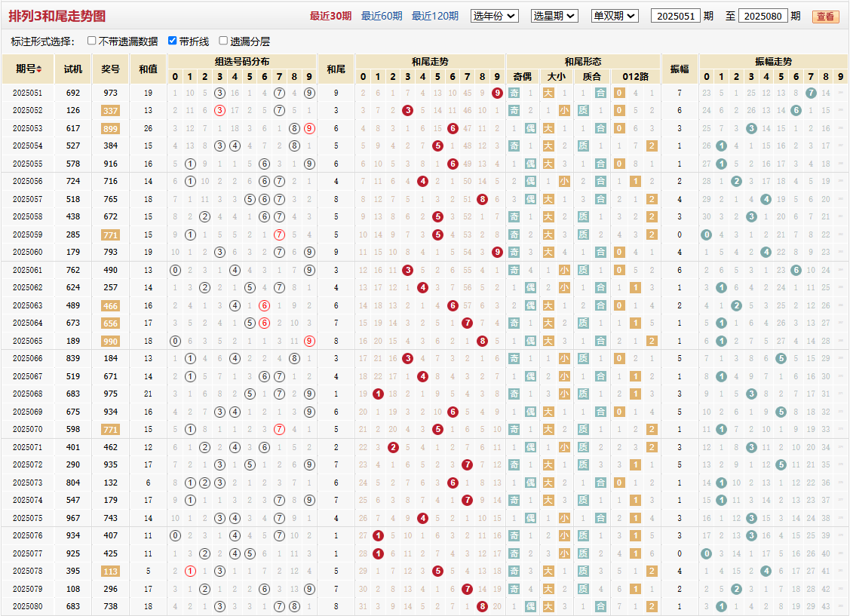The height and width of the screenshot is (616, 850).
Task: Click highlighted prize number 899
Action: [111, 128]
